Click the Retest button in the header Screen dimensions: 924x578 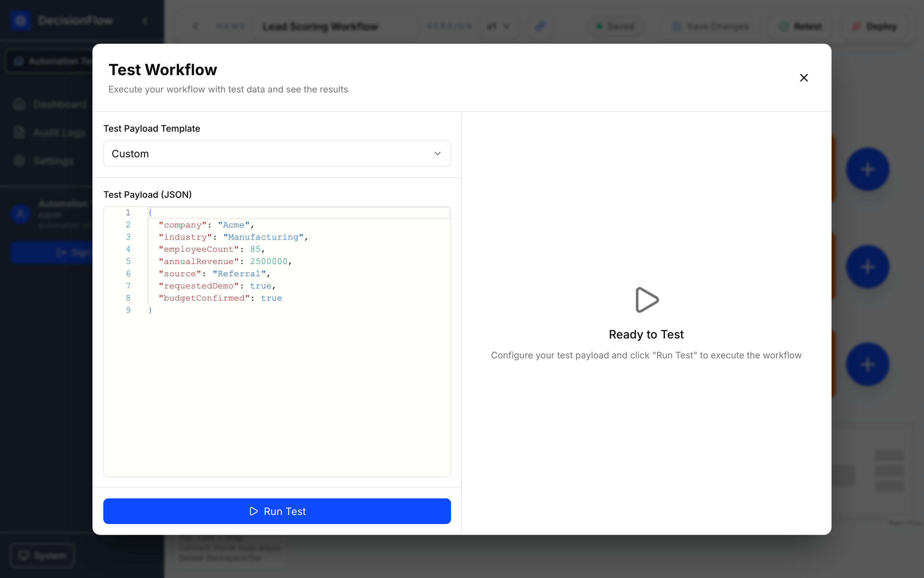pos(801,26)
